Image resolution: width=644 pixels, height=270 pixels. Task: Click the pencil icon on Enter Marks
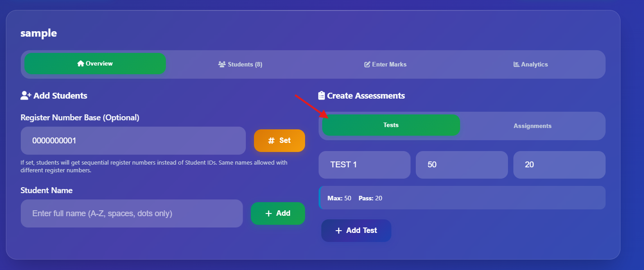[367, 64]
